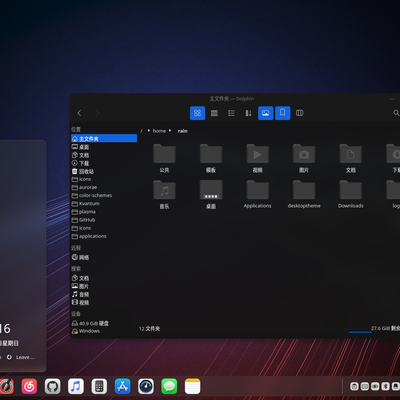Click the root slash in the breadcrumb
Image resolution: width=400 pixels, height=400 pixels.
point(141,131)
